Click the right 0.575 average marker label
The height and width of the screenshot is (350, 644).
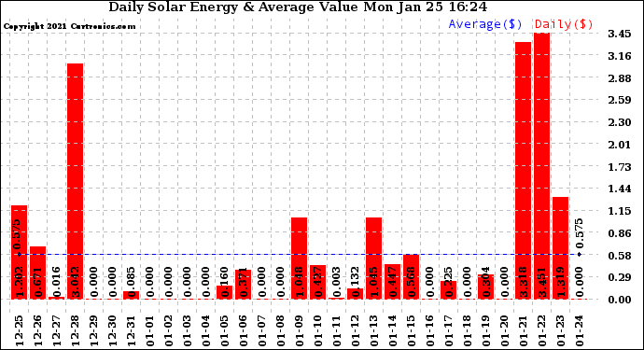pos(579,233)
